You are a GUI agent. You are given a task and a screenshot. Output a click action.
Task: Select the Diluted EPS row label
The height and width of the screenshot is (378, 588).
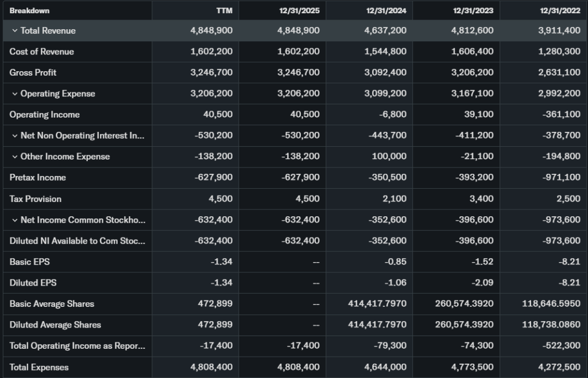[33, 283]
